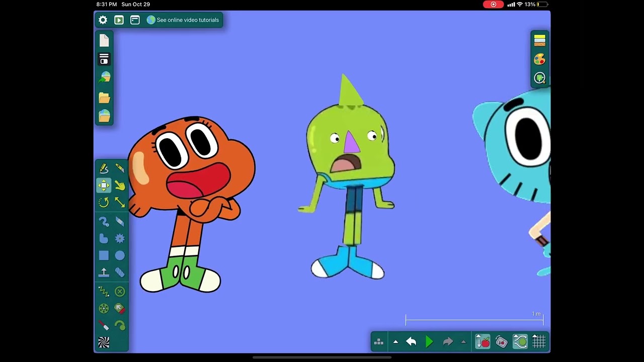The image size is (644, 362).
Task: Click the zoom magnifier icon
Action: pos(540,78)
